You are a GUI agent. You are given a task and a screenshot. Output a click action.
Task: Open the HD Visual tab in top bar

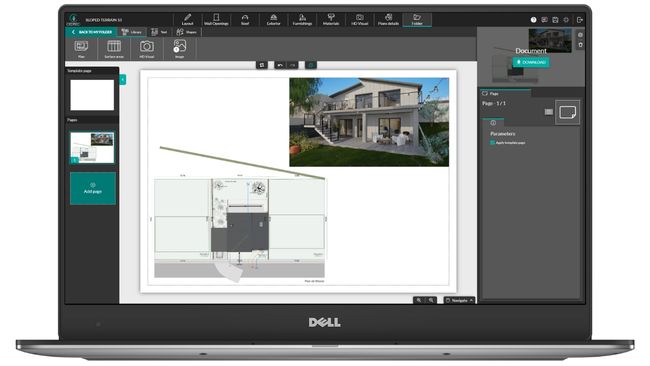[x=359, y=19]
